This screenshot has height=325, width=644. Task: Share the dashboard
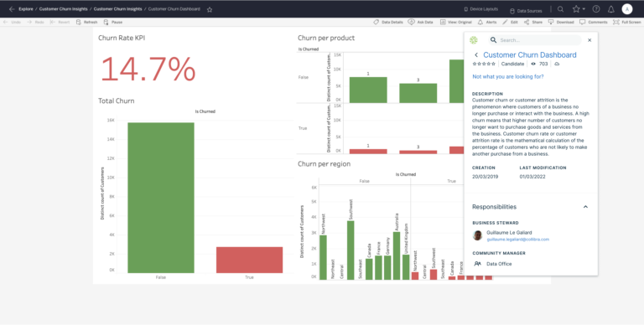click(533, 22)
